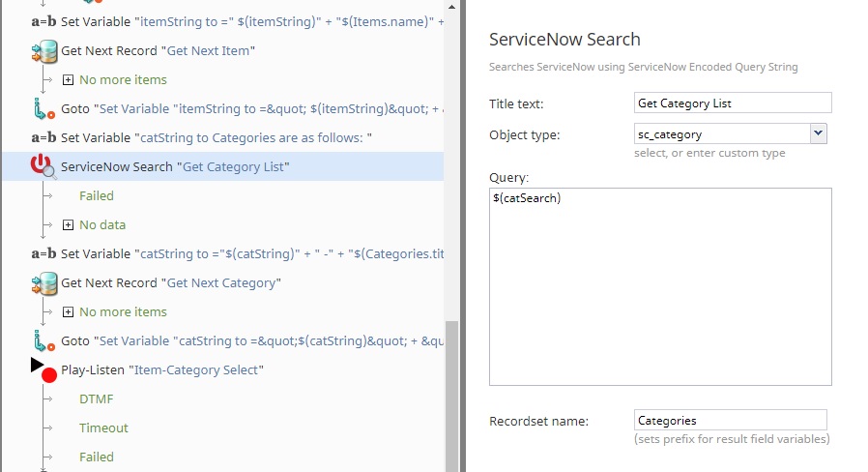Image resolution: width=868 pixels, height=472 pixels.
Task: Click the Title text input field
Action: (x=733, y=103)
